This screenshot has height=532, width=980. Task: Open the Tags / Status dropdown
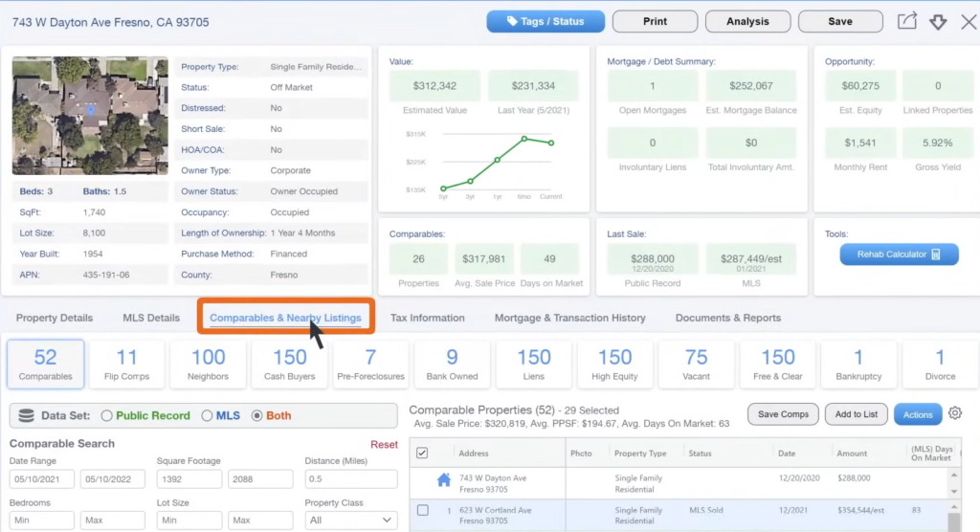[546, 21]
